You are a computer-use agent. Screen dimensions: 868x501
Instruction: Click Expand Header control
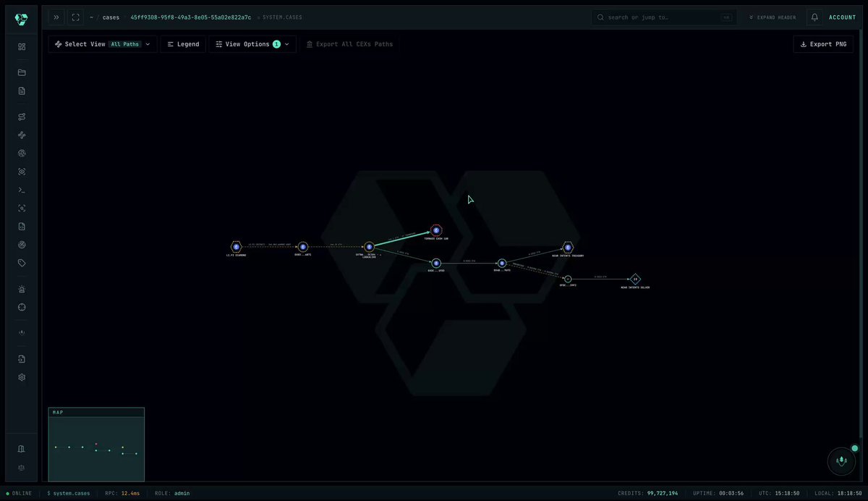click(772, 17)
